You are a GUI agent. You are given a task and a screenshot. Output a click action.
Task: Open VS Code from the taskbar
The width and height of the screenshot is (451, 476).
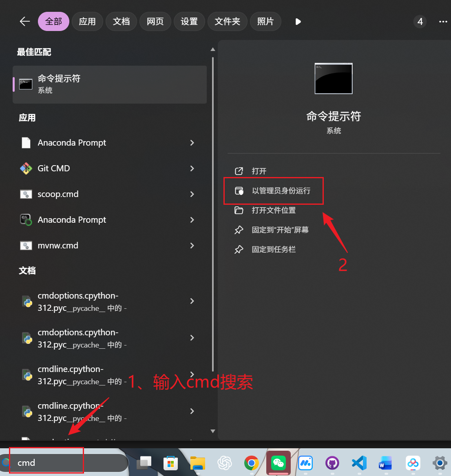(358, 463)
